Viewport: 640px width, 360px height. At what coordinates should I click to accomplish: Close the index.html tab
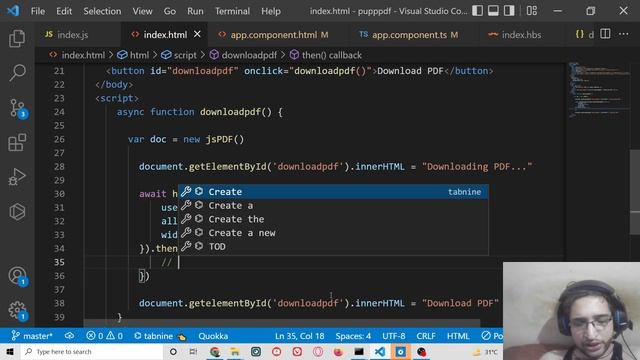(x=197, y=34)
